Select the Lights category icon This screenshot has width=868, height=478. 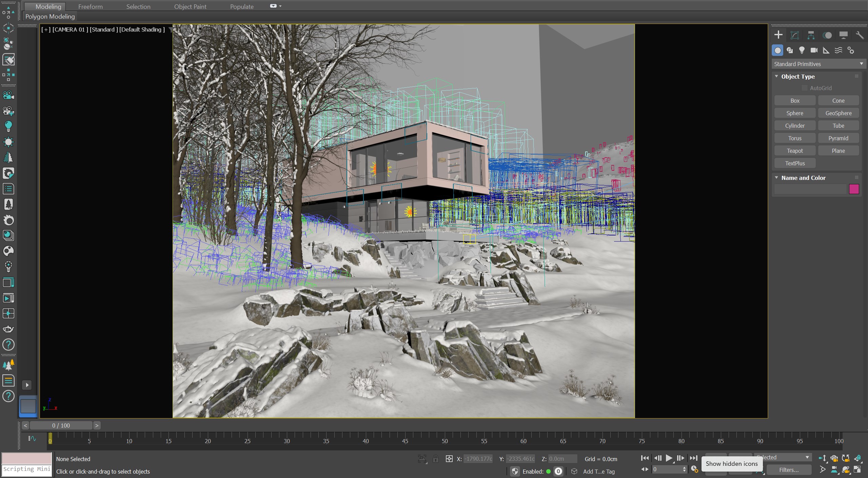click(802, 50)
